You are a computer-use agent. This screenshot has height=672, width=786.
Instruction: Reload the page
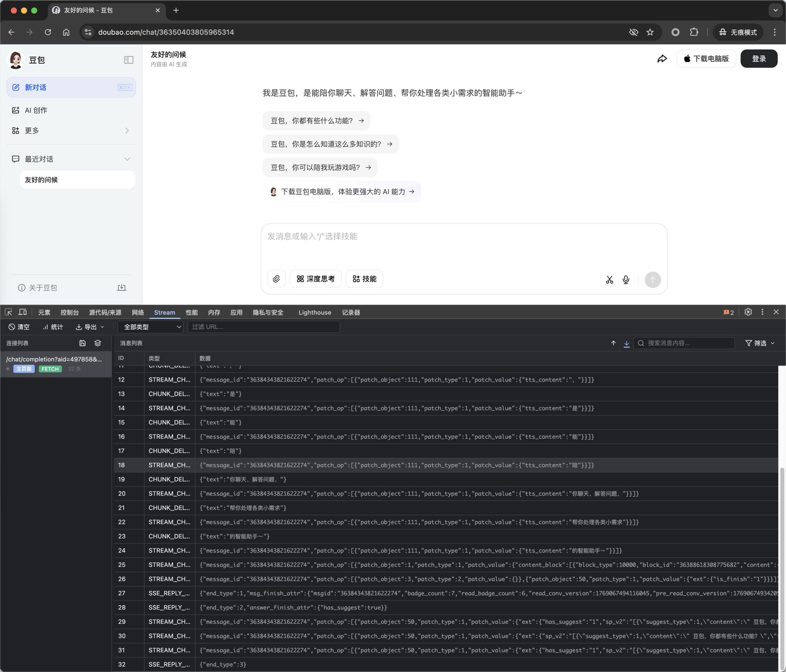pyautogui.click(x=48, y=32)
